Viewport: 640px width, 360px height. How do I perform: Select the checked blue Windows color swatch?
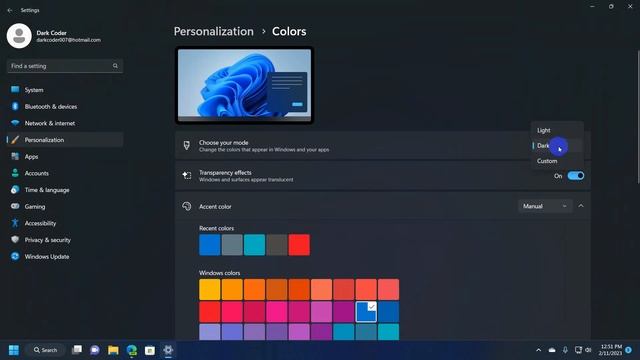366,312
